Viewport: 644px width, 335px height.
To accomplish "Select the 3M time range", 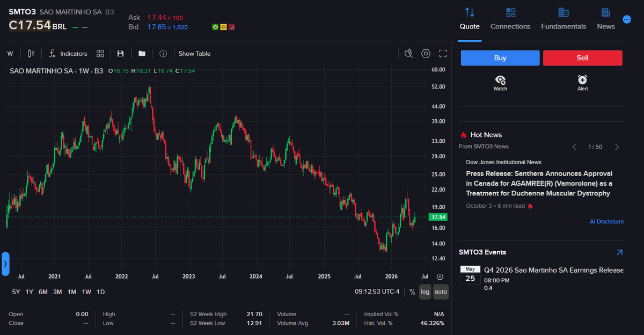I will coord(57,292).
